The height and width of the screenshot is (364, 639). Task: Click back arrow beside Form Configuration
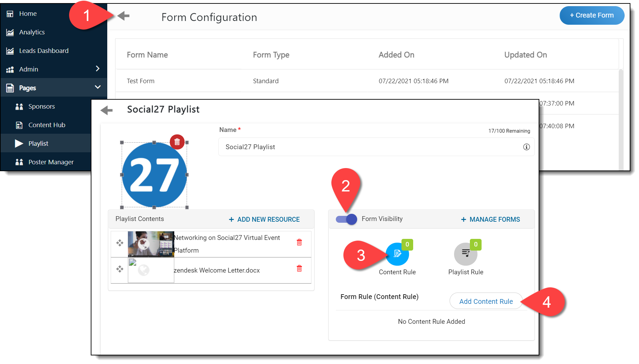(123, 16)
